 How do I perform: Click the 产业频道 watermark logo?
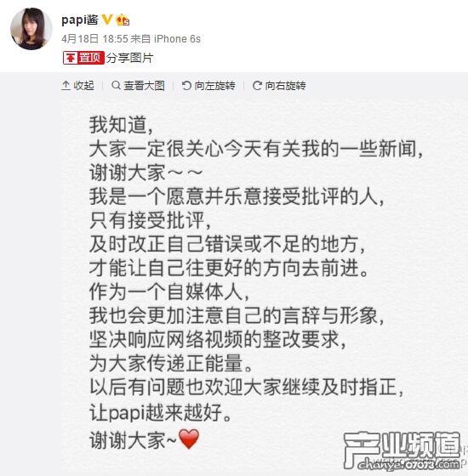pyautogui.click(x=402, y=445)
